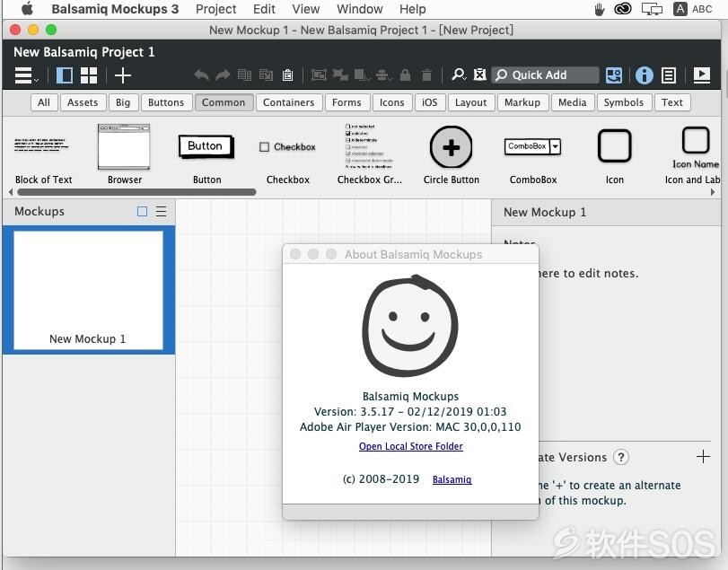
Task: Toggle the blue Inspector info icon
Action: click(644, 75)
